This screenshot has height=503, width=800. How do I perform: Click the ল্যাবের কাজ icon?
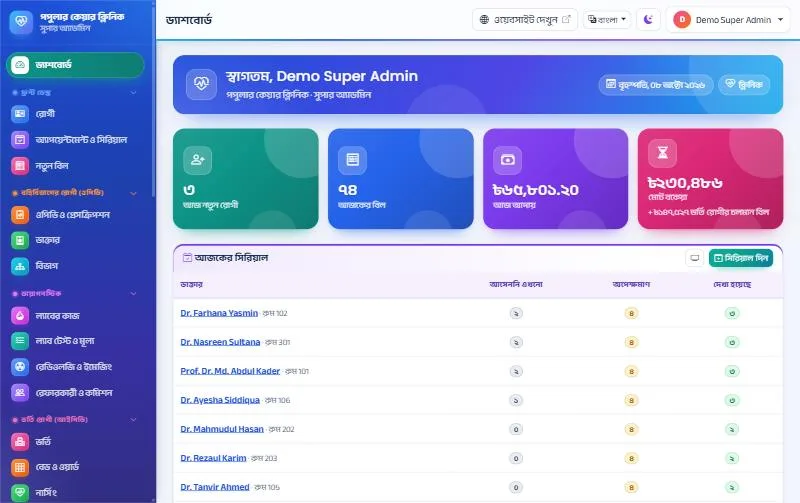coord(20,316)
